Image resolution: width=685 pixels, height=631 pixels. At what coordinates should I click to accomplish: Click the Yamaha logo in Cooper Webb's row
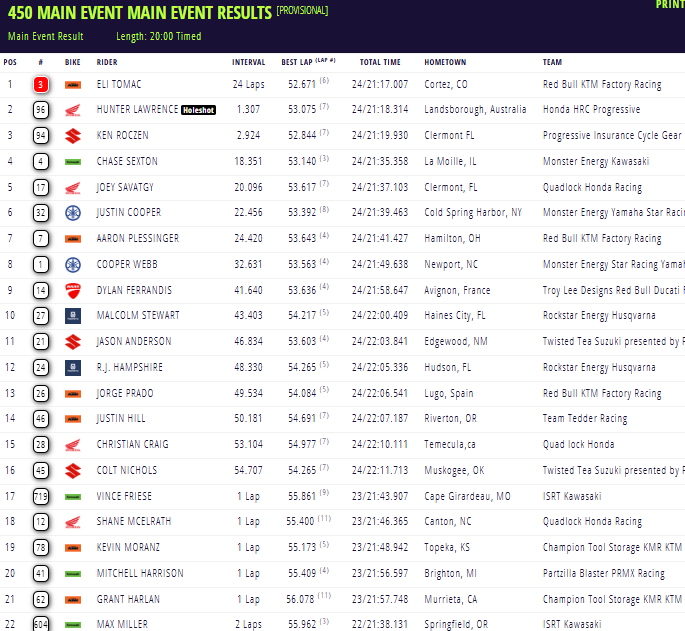click(x=73, y=265)
